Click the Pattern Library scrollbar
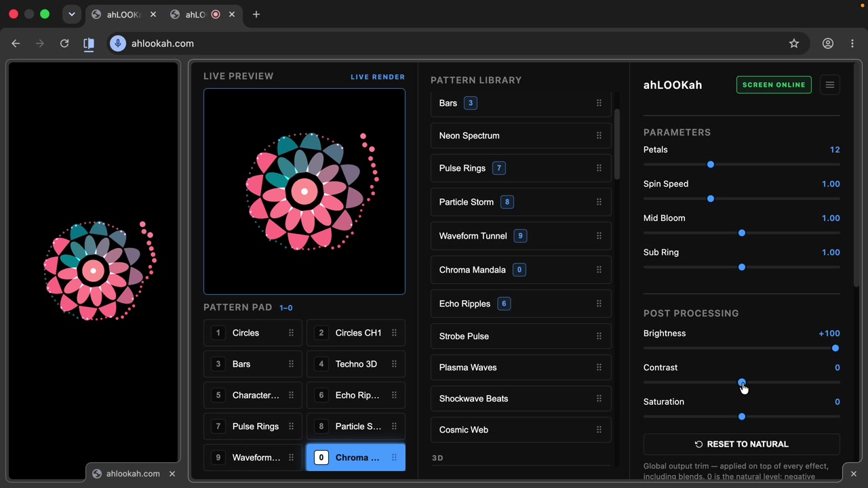 (617, 144)
